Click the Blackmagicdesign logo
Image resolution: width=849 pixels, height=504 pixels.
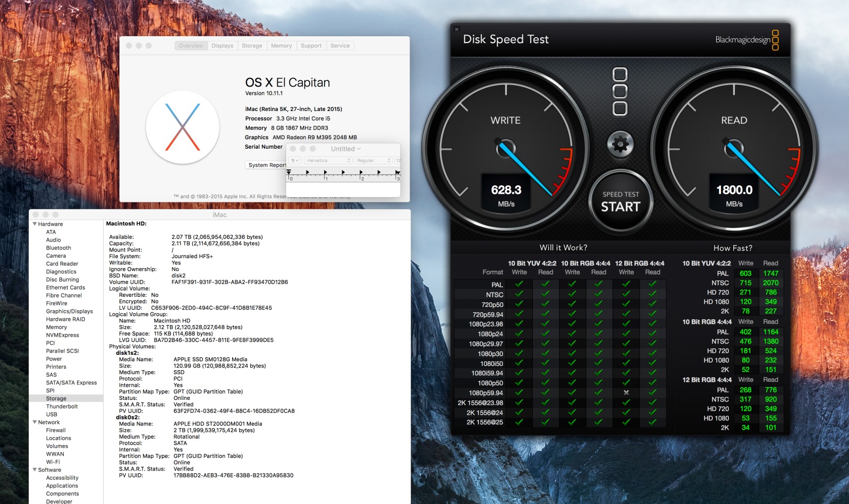(x=747, y=40)
